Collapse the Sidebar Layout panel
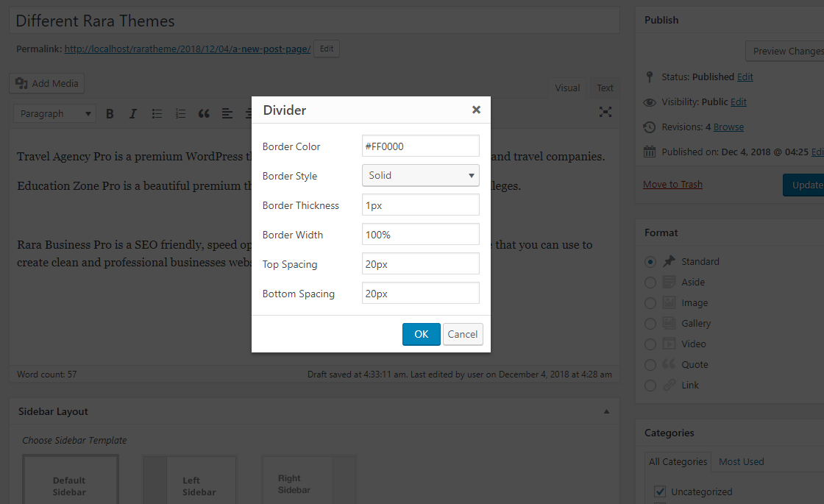This screenshot has height=504, width=824. [606, 411]
